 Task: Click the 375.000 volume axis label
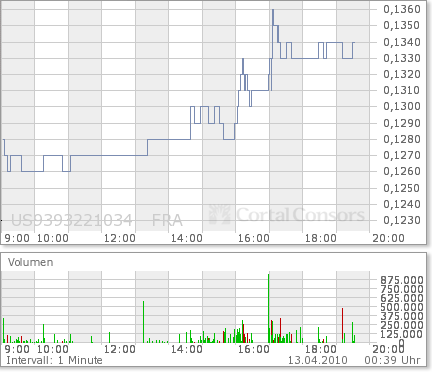click(x=402, y=316)
